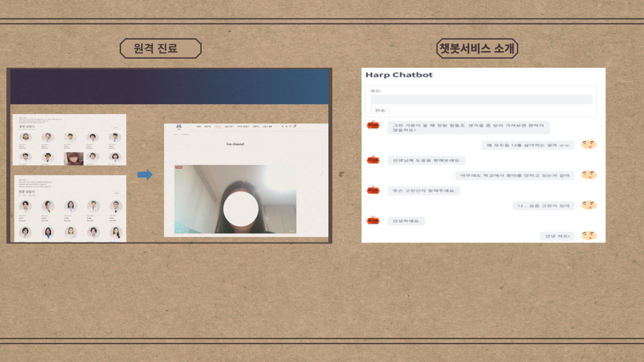Click the user face avatar beside '안녕 하프!'
Screen dimensions: 644x362
589,235
